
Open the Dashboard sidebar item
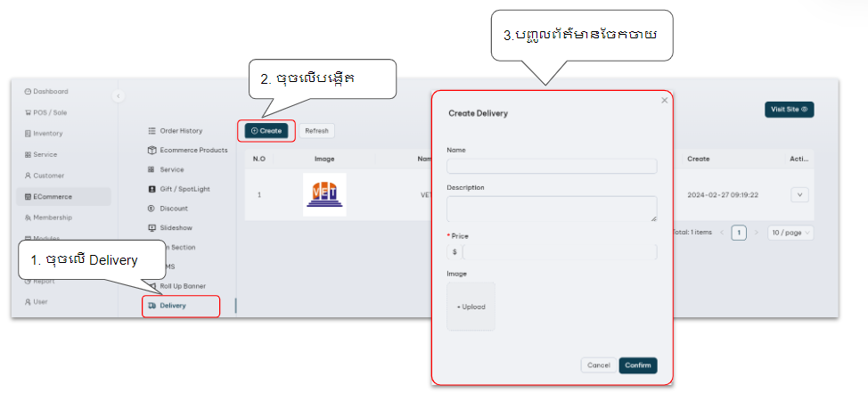(x=49, y=91)
